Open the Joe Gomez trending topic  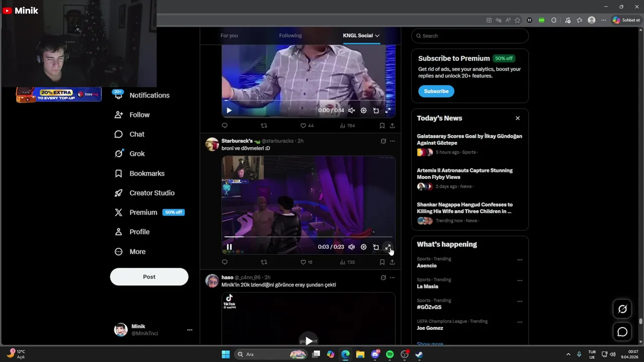pyautogui.click(x=430, y=328)
